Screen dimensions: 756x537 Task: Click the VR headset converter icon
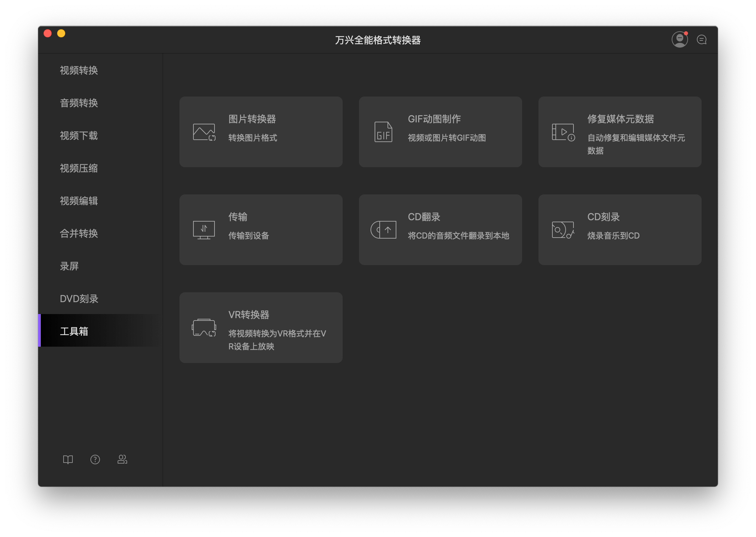point(204,328)
